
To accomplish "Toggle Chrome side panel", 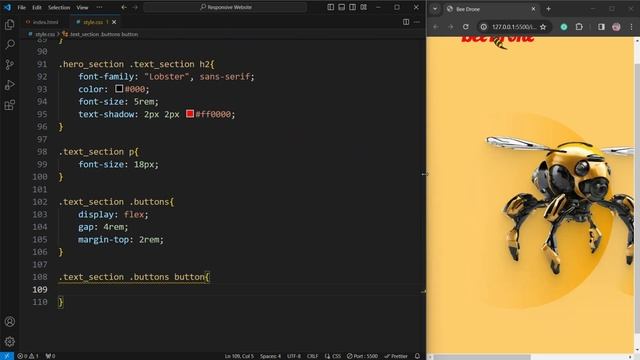I will pos(601,27).
